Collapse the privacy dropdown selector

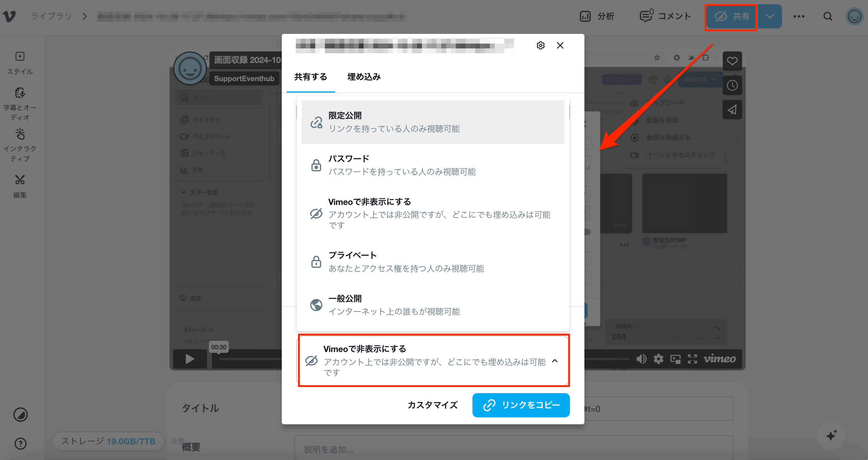[434, 360]
